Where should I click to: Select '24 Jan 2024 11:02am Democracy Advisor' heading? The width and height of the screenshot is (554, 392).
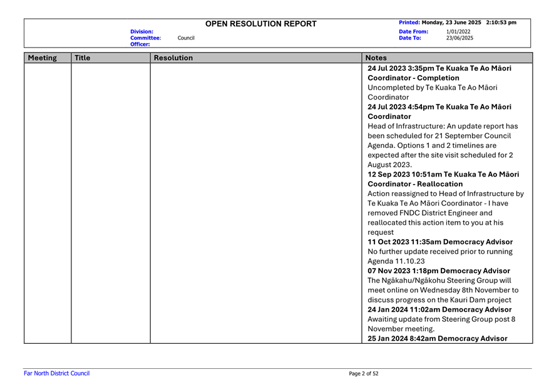point(439,309)
